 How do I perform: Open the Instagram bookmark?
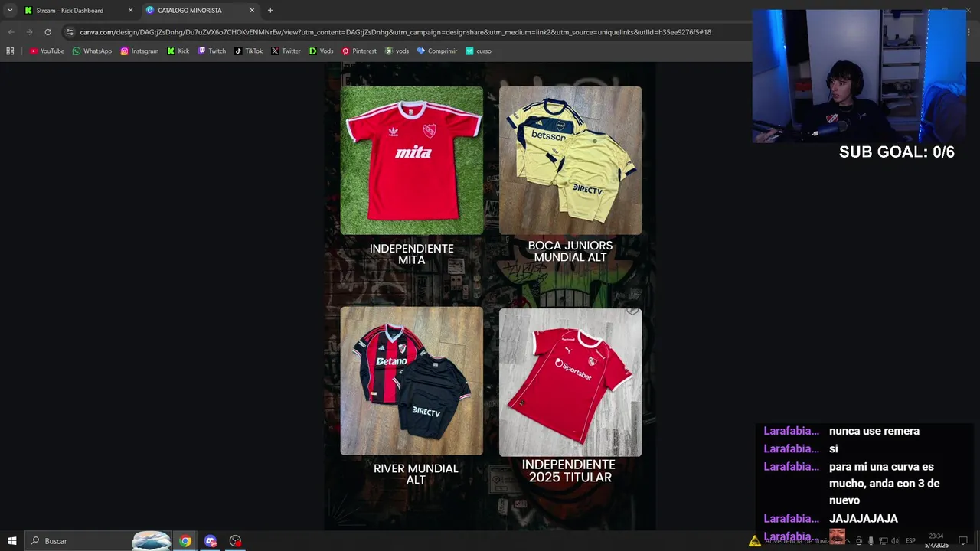click(139, 51)
